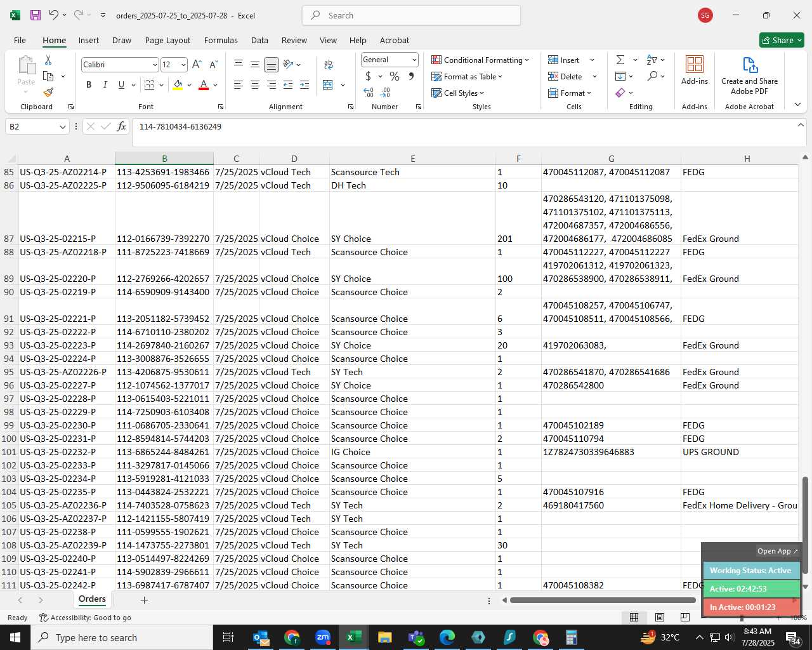Open Outlook in taskbar
The width and height of the screenshot is (812, 650).
[x=261, y=637]
